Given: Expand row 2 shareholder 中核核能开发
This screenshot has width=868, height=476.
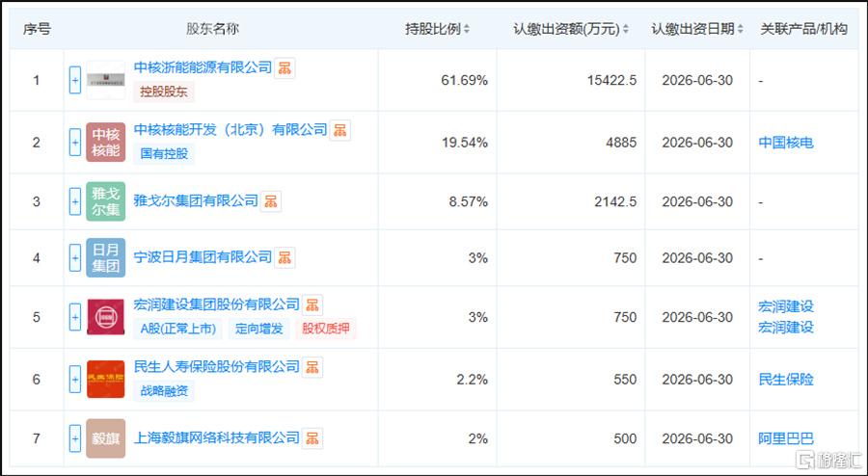Looking at the screenshot, I should (74, 143).
